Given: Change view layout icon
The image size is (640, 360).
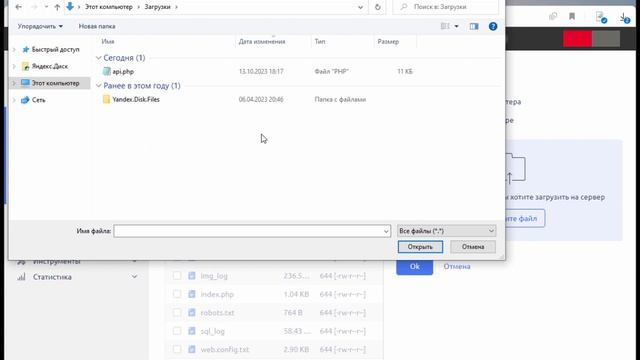Looking at the screenshot, I should click(445, 26).
